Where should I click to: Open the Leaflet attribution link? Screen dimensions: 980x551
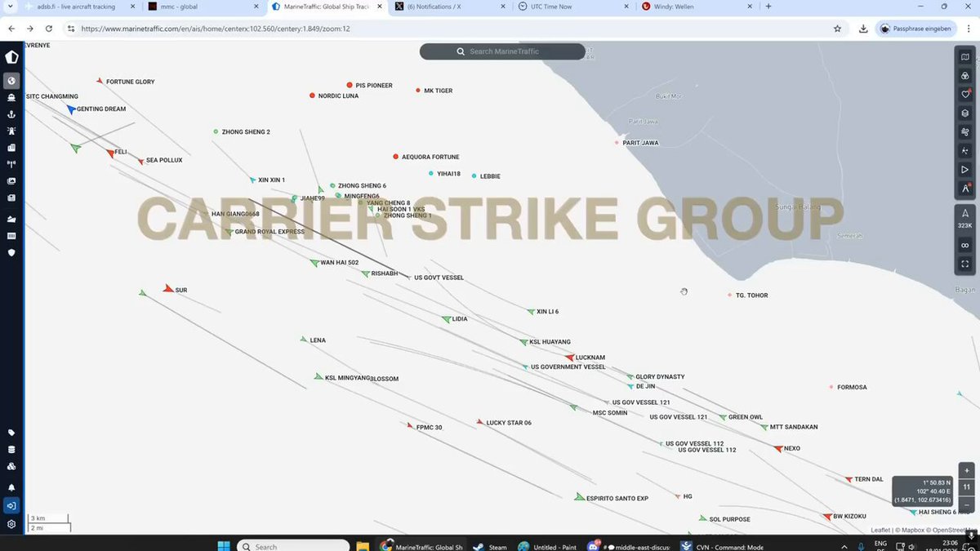pyautogui.click(x=880, y=530)
